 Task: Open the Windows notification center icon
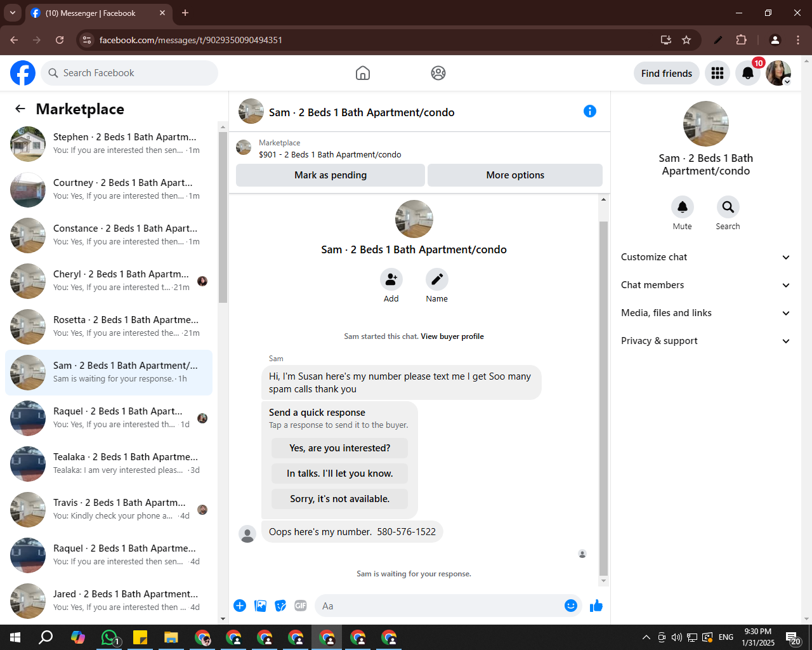point(793,637)
